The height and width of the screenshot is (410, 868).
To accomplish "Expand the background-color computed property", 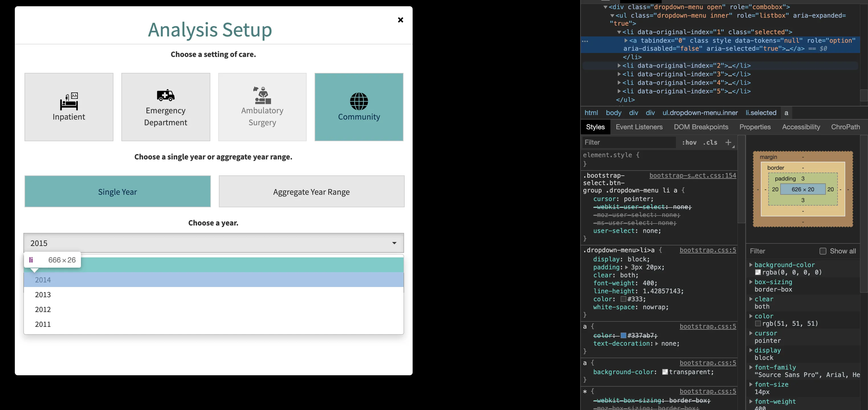I will pyautogui.click(x=751, y=265).
